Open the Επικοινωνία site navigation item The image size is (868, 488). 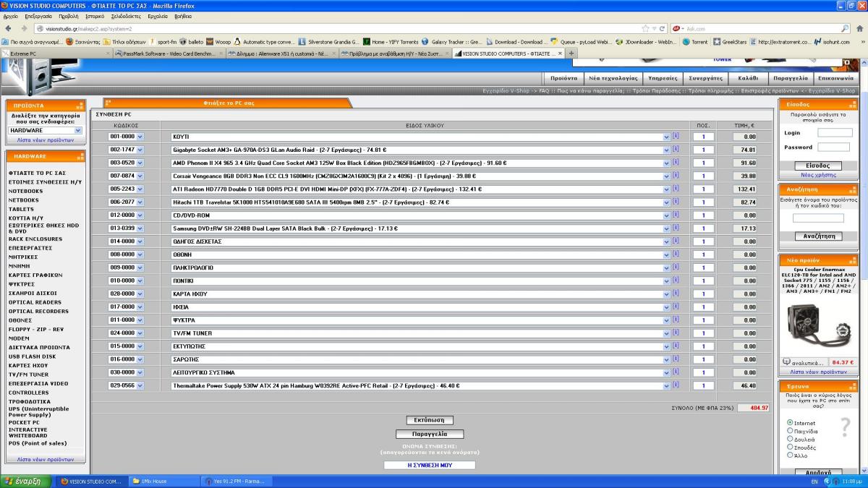[x=835, y=77]
